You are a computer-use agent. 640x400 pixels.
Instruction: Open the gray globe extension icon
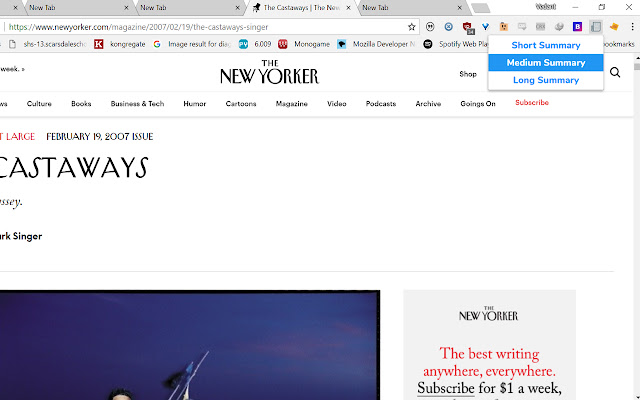point(559,27)
